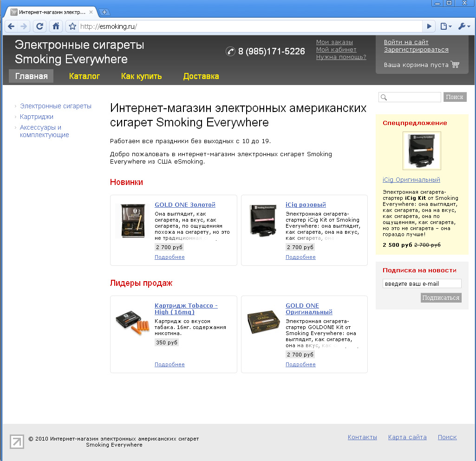Follow the Контакты footer link
This screenshot has width=476, height=461.
click(x=362, y=437)
